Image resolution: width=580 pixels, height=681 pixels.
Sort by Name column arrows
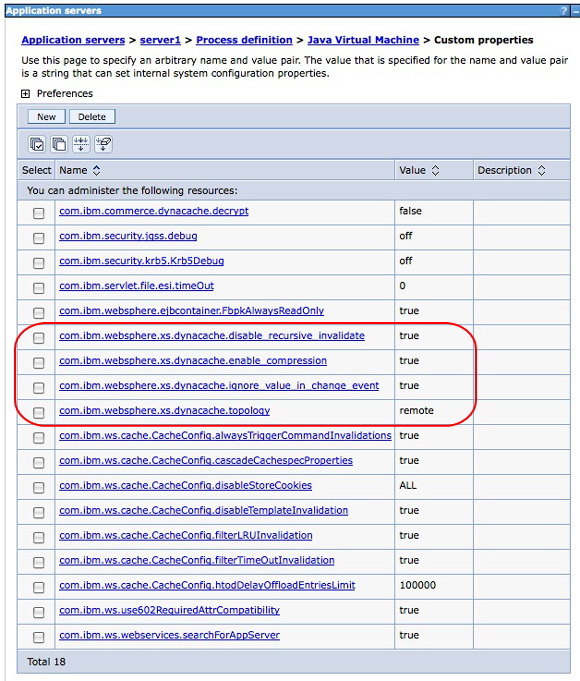tap(96, 170)
